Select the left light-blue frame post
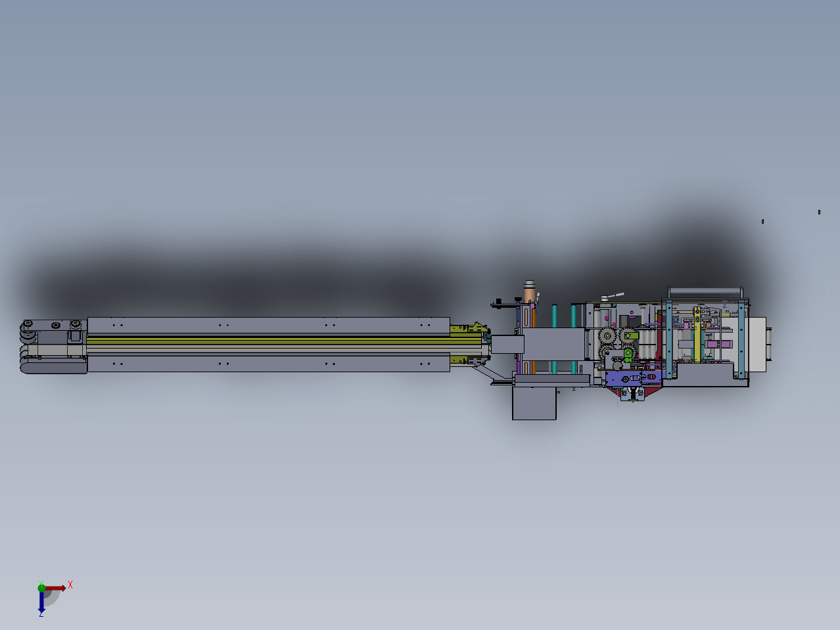 [669, 339]
